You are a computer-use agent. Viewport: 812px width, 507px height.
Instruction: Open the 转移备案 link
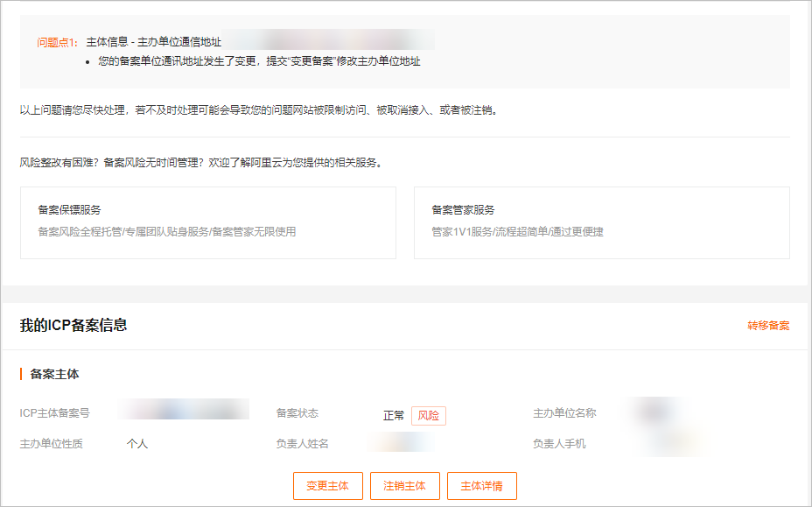[x=768, y=326]
